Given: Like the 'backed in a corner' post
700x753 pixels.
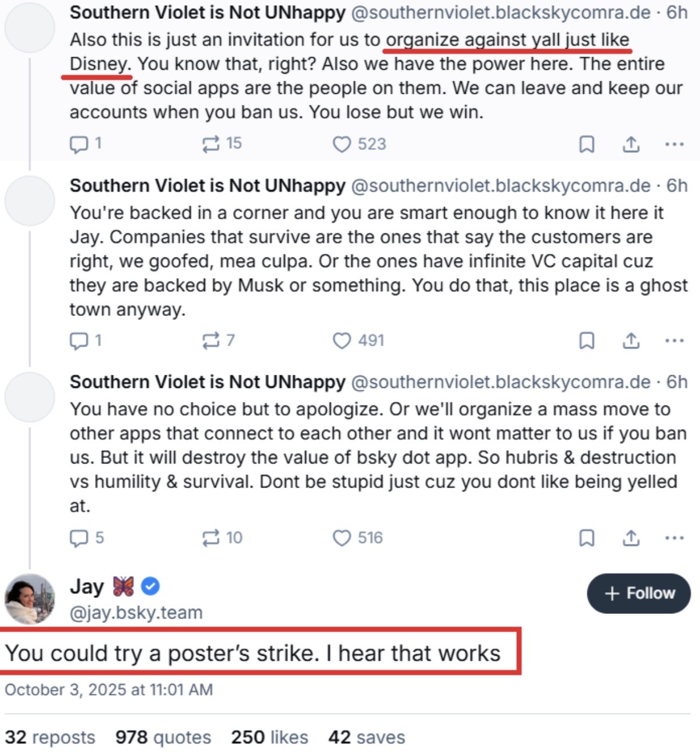Looking at the screenshot, I should [342, 341].
